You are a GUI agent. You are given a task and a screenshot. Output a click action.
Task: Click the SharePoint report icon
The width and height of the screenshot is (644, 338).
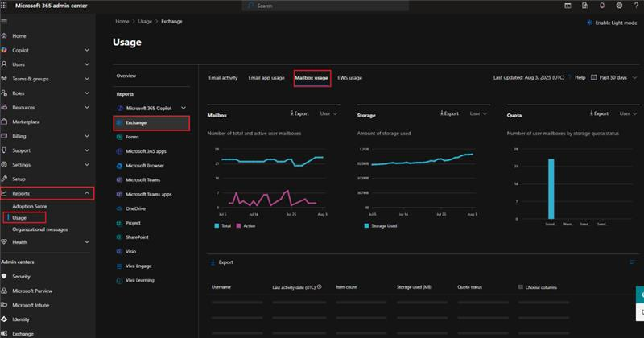119,237
